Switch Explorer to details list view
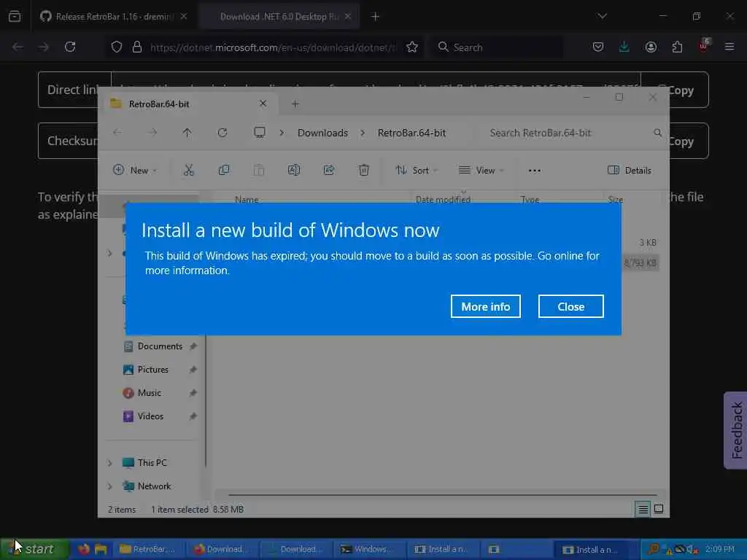This screenshot has height=560, width=747. coord(643,510)
